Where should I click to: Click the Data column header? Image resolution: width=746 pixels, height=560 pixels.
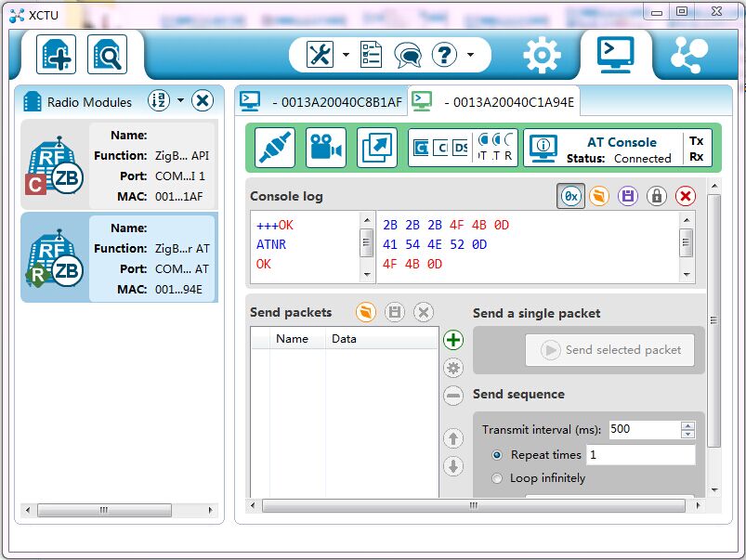(x=382, y=339)
